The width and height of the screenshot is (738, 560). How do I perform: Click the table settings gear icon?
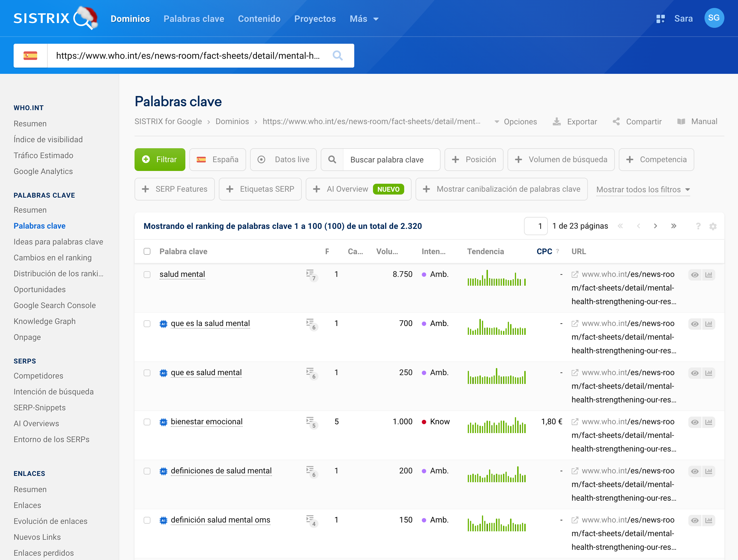[x=713, y=226]
